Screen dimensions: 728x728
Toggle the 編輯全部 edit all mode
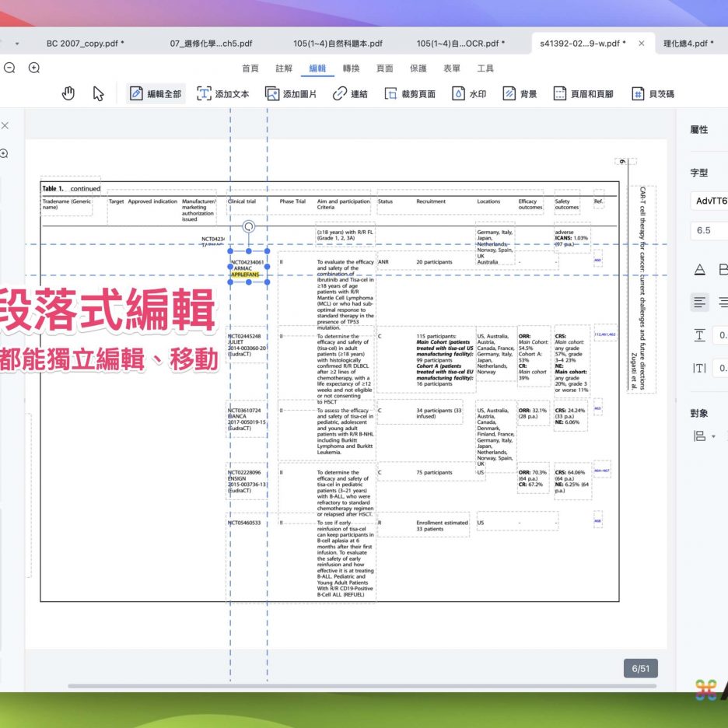156,94
